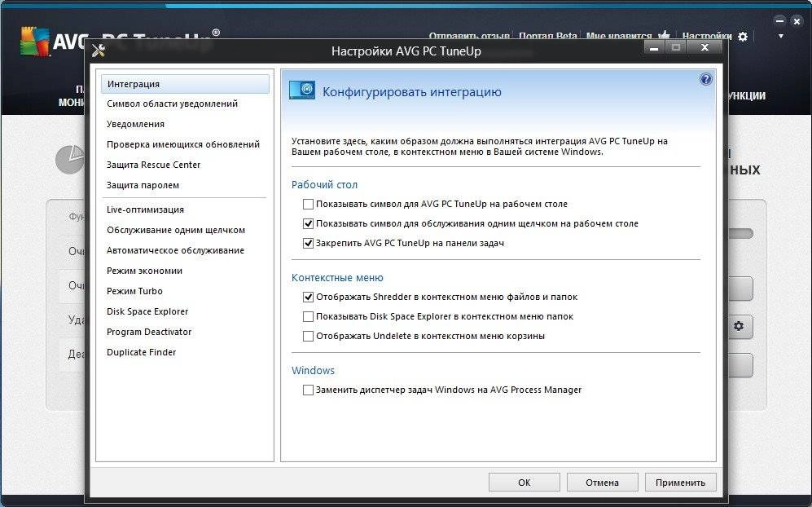
Task: Click the Применить button
Action: click(680, 482)
